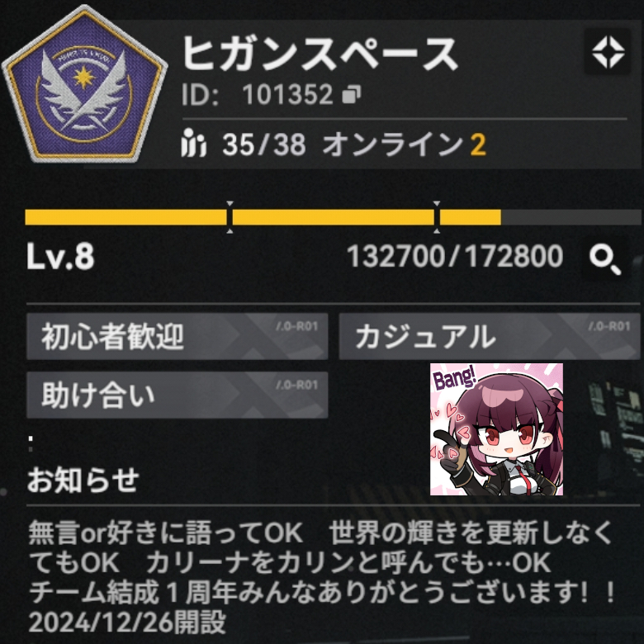Select the 助け合い tag

pyautogui.click(x=178, y=395)
